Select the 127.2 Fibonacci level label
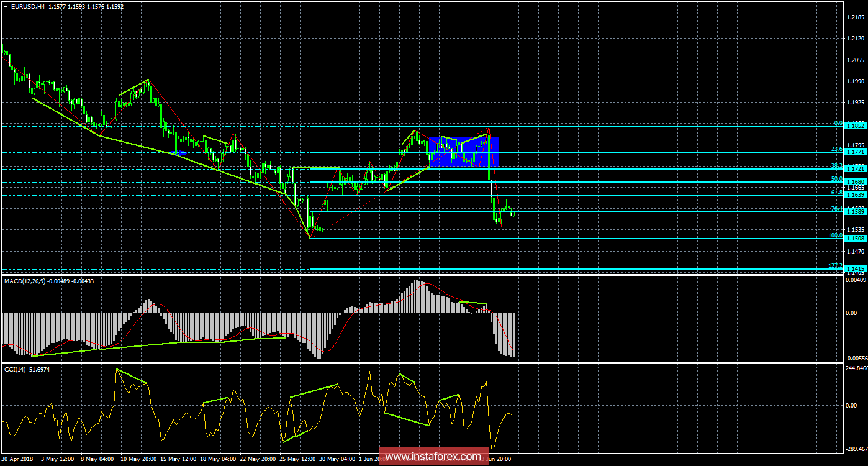The height and width of the screenshot is (466, 868). [x=835, y=266]
